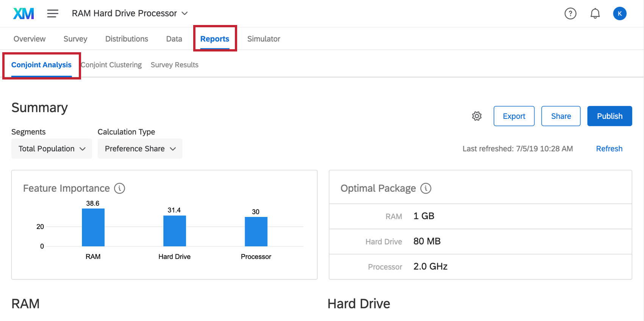
Task: Click the XM logo icon
Action: coord(23,14)
